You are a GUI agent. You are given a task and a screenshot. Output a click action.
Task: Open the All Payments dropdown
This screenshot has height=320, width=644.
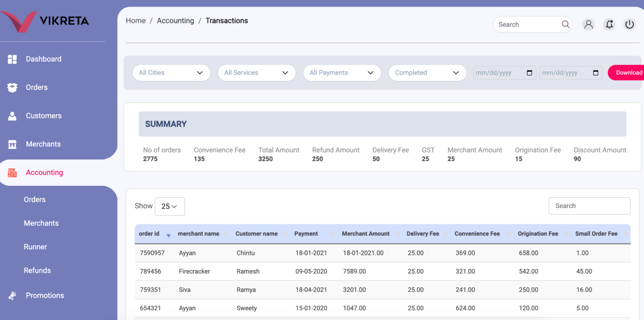click(x=342, y=73)
